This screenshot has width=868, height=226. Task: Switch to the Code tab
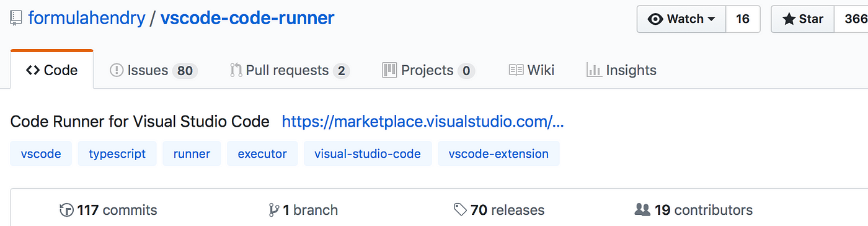pos(51,70)
